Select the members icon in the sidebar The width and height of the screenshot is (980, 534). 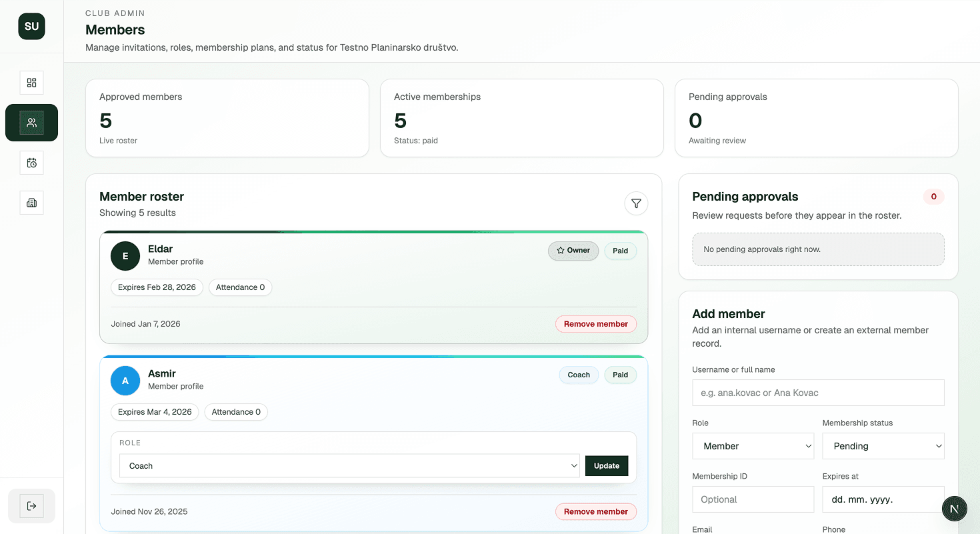point(31,123)
